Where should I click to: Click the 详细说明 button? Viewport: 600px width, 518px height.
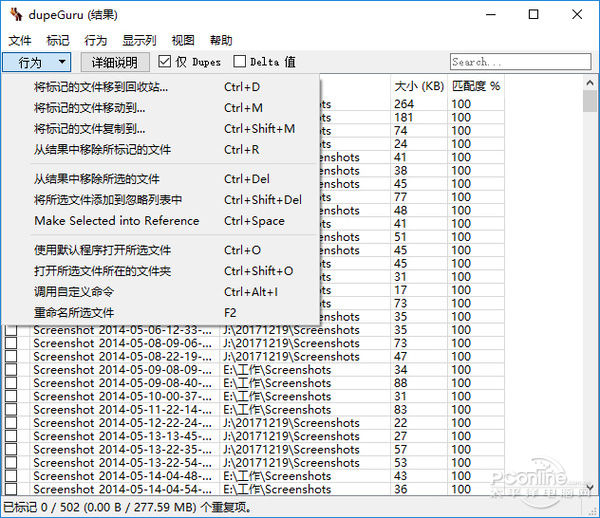point(115,62)
